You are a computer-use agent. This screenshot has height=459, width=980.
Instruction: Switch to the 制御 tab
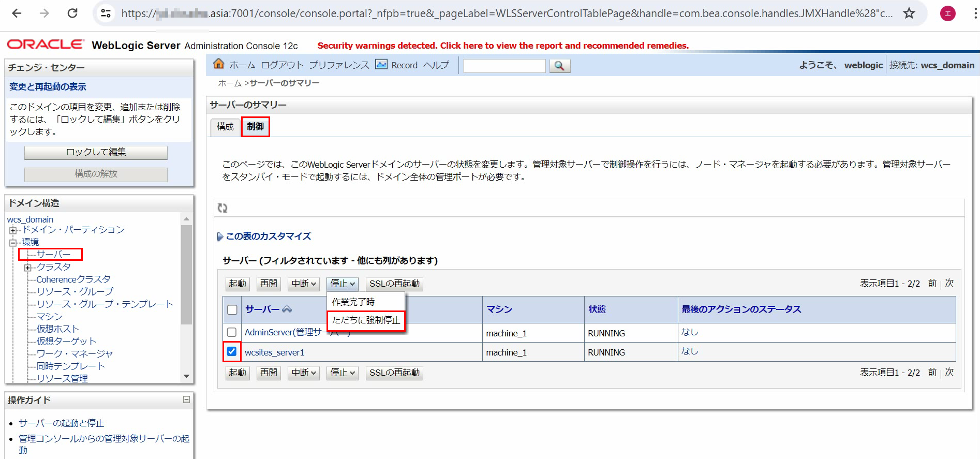tap(255, 127)
